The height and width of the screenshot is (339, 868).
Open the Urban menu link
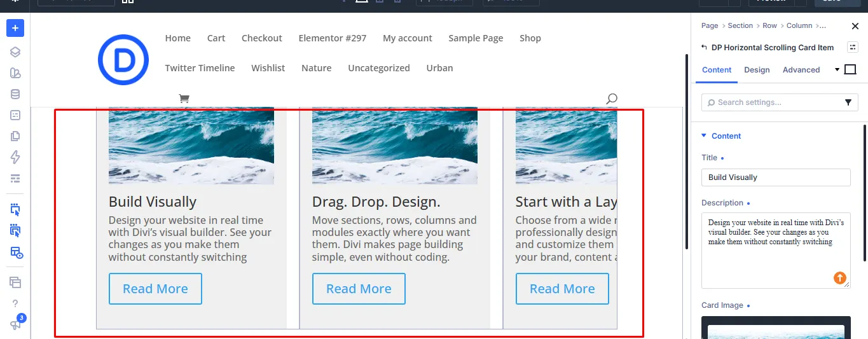click(x=440, y=68)
